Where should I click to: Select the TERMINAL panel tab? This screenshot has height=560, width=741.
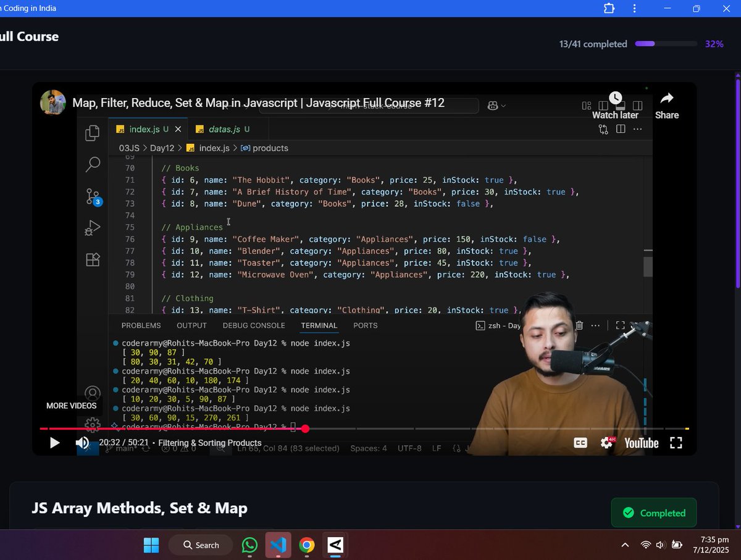319,325
